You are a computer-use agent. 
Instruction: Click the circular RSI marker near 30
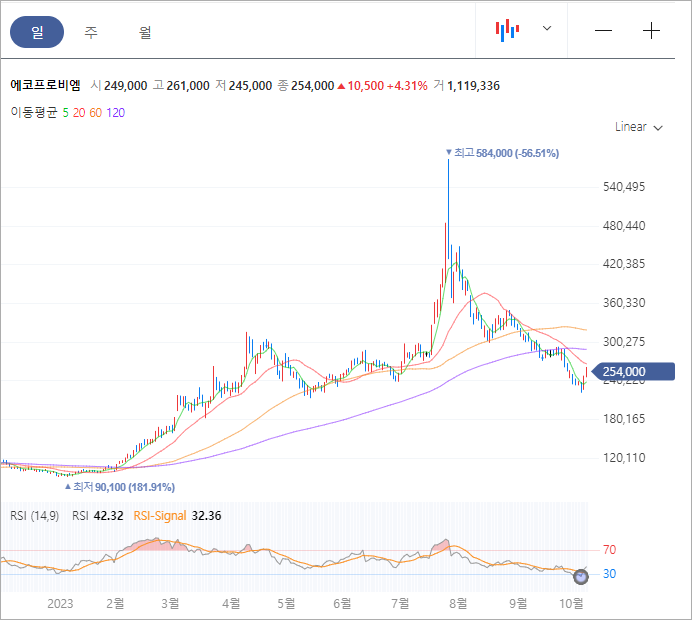point(581,576)
